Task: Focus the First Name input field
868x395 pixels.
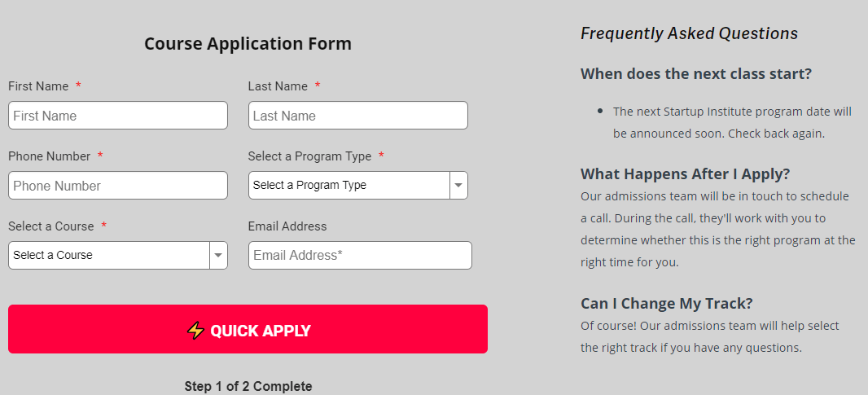Action: tap(118, 115)
